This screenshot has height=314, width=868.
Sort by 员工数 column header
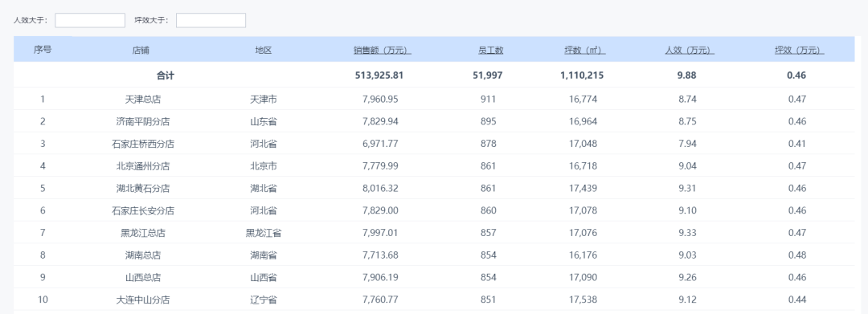click(490, 50)
